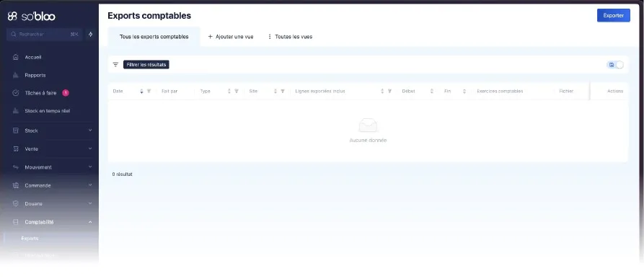Click the Douane shield icon
Image resolution: width=644 pixels, height=279 pixels.
pyautogui.click(x=16, y=203)
